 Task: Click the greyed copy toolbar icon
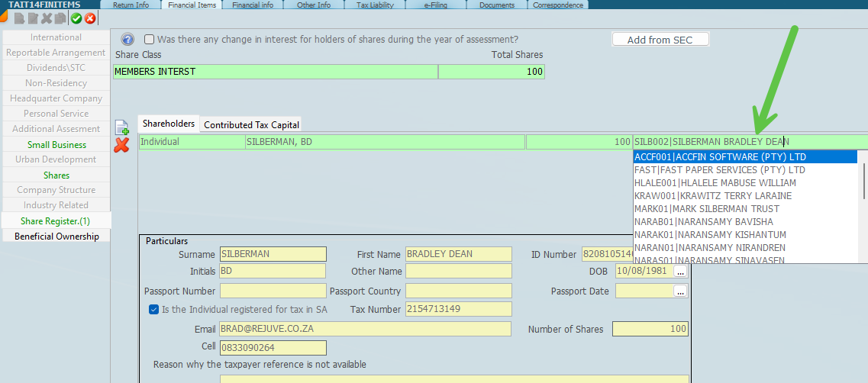click(60, 18)
